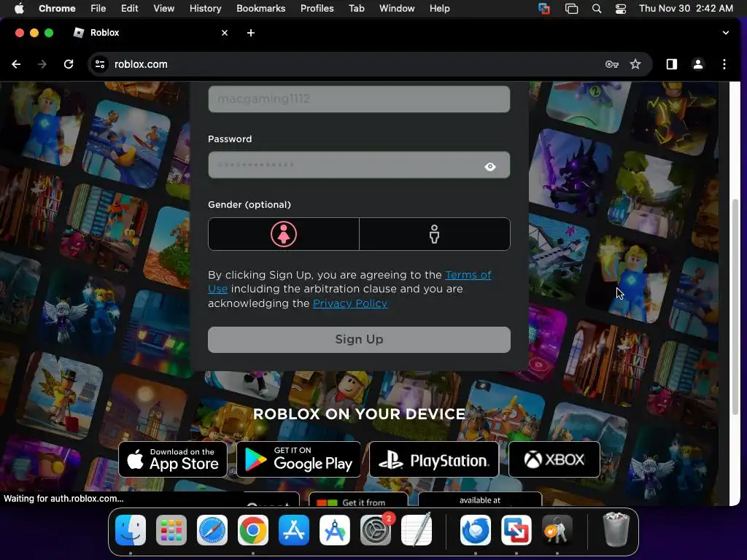
Task: Open Chrome three-dot menu
Action: coord(724,64)
